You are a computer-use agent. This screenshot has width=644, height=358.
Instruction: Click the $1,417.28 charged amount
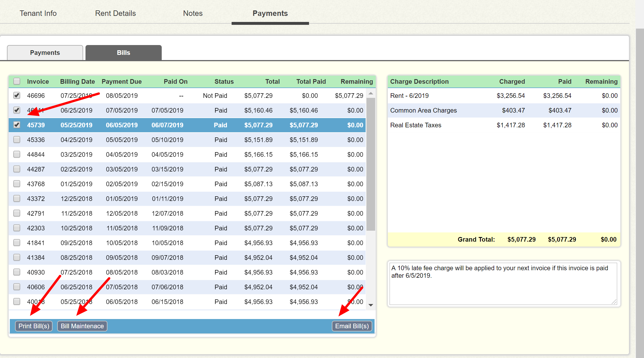pyautogui.click(x=511, y=125)
